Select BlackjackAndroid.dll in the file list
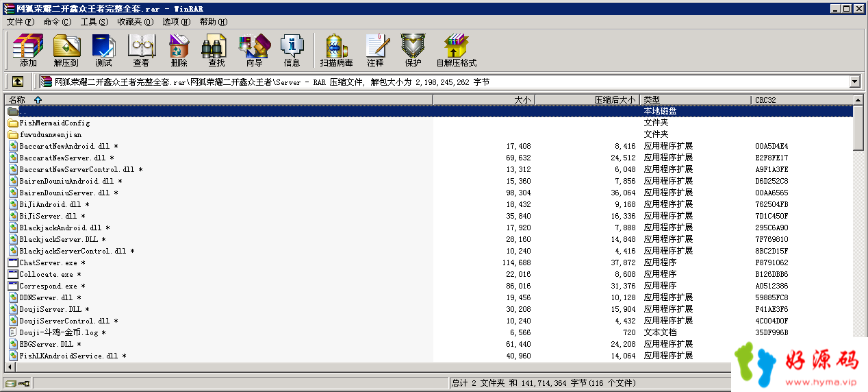The width and height of the screenshot is (868, 392). [430, 228]
